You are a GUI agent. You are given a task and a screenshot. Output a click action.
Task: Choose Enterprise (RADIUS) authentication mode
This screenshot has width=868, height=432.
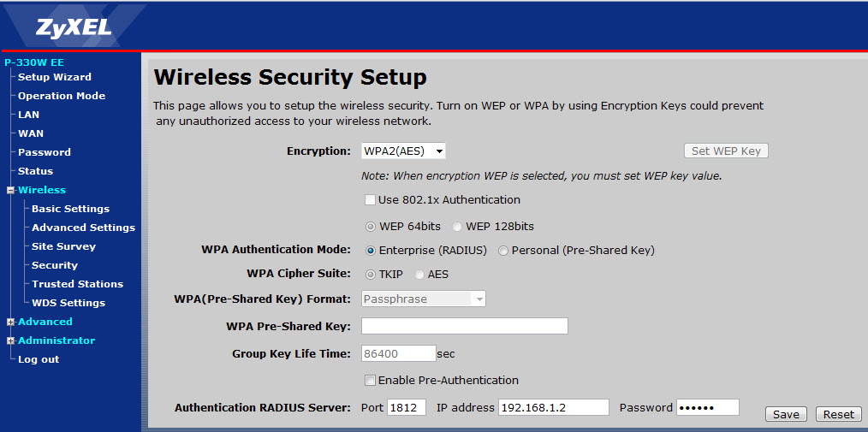[x=371, y=251]
